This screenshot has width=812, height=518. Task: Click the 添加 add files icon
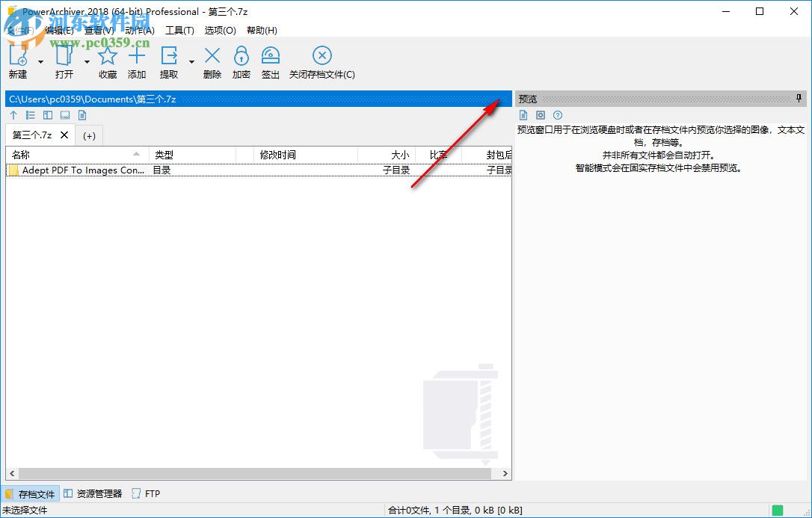pos(137,55)
